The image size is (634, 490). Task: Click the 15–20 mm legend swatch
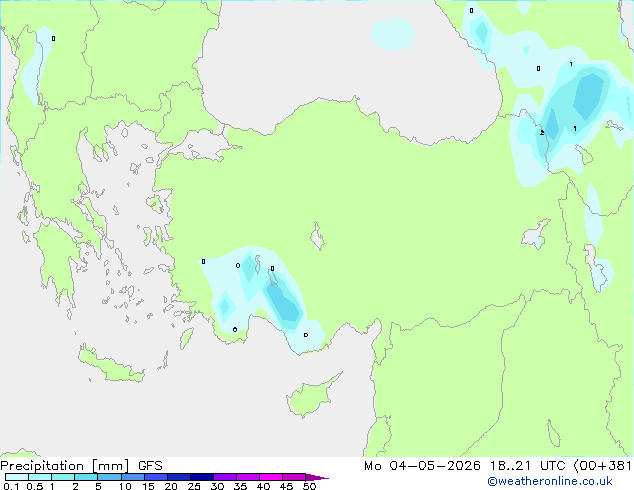156,477
